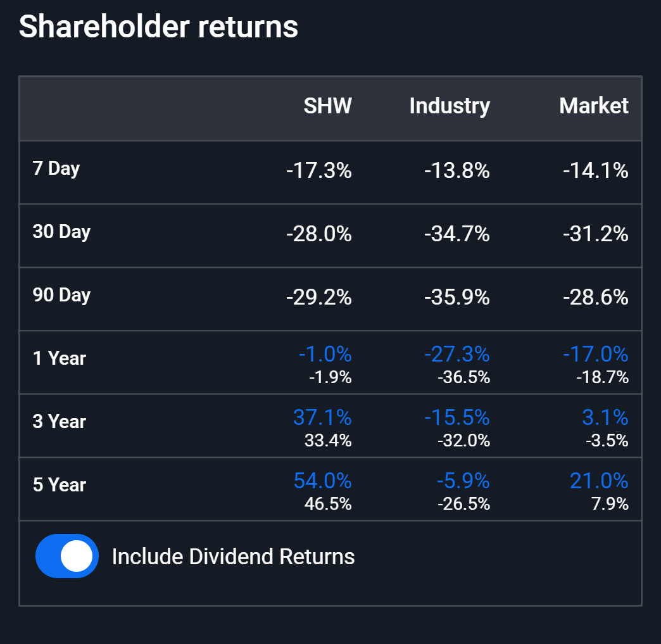Screen dimensions: 661x644
Task: Select the SHW column header
Action: pyautogui.click(x=327, y=106)
